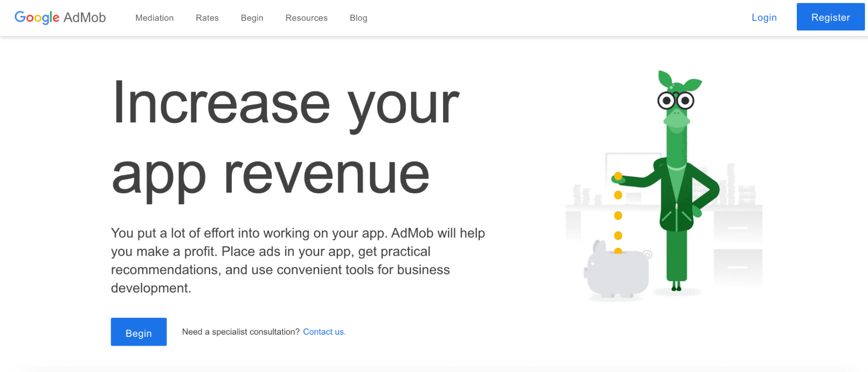Click the mascot's round eyeglasses

[x=676, y=101]
